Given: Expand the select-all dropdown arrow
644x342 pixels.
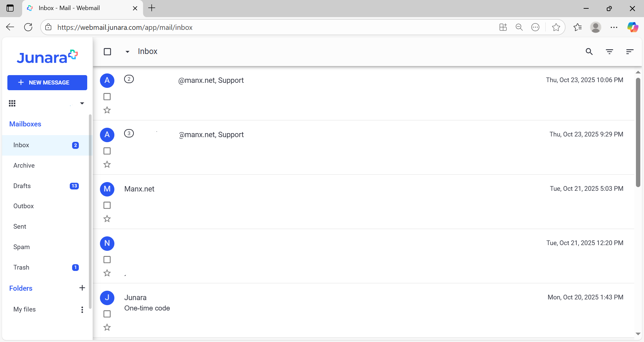Looking at the screenshot, I should click(127, 52).
